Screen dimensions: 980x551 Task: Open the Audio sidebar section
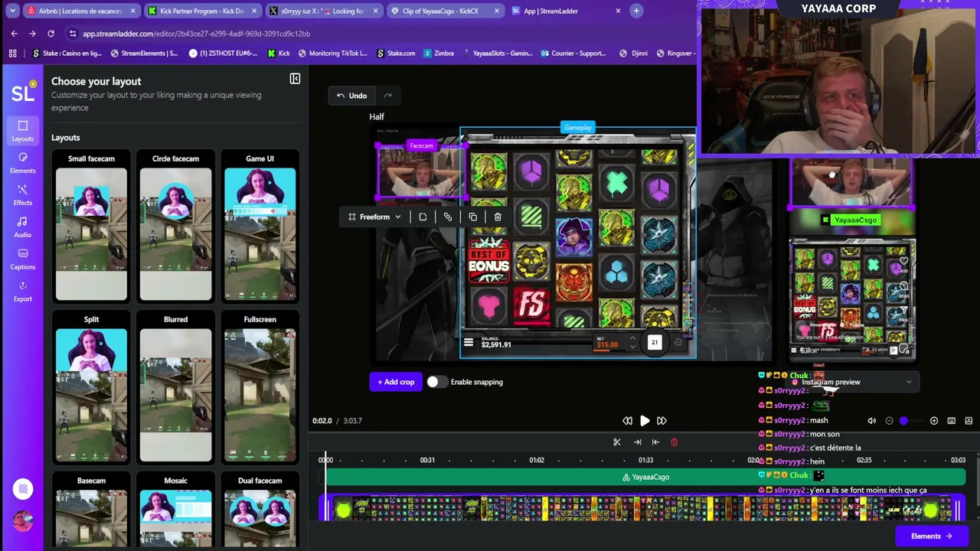[22, 227]
